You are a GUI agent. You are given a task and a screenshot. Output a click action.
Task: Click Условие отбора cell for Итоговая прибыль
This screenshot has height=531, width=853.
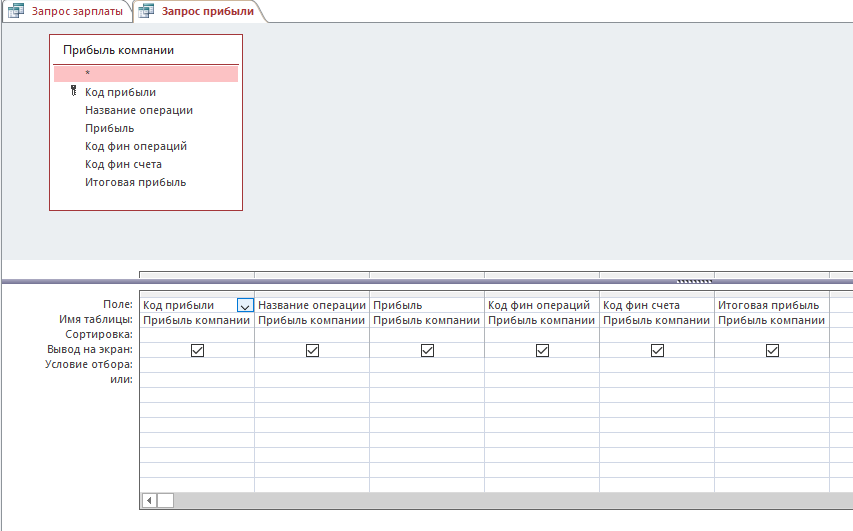(771, 365)
